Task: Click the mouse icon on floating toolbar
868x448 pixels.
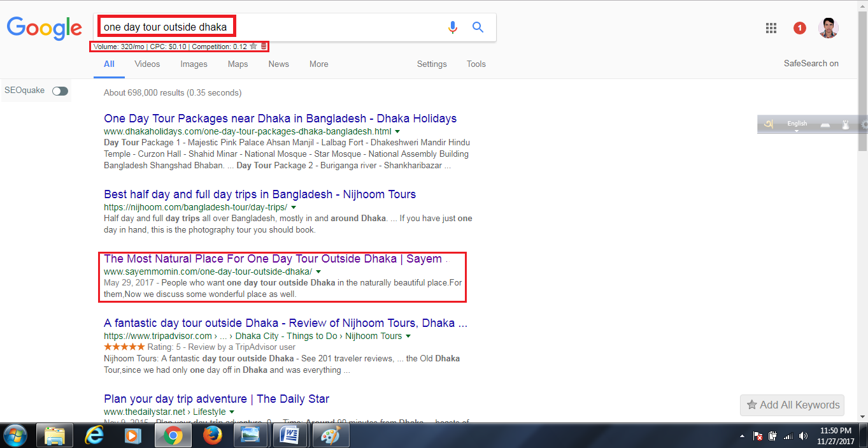Action: (846, 124)
